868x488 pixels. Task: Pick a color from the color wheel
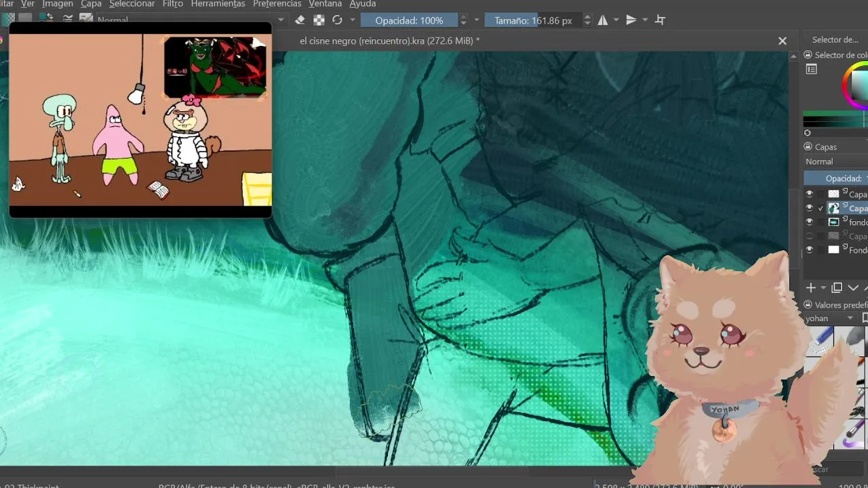(855, 85)
